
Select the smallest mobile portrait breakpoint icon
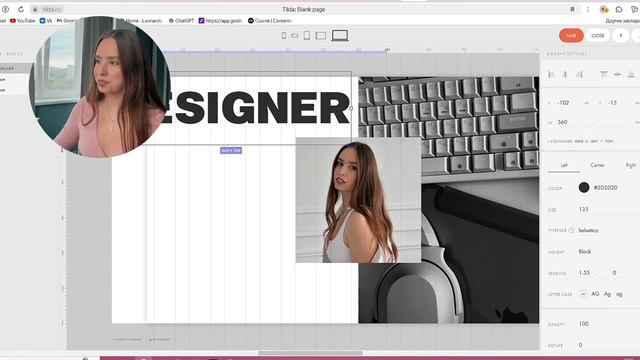point(284,36)
